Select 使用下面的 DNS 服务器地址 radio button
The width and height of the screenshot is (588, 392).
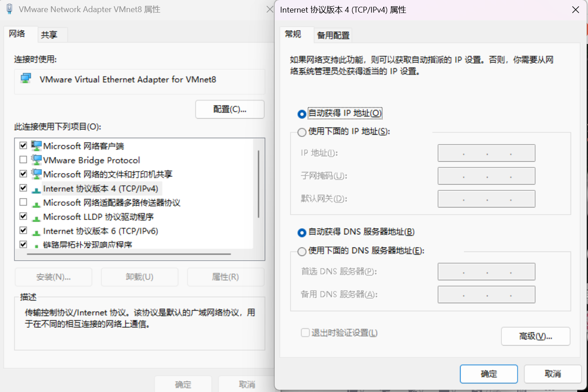[x=302, y=251]
